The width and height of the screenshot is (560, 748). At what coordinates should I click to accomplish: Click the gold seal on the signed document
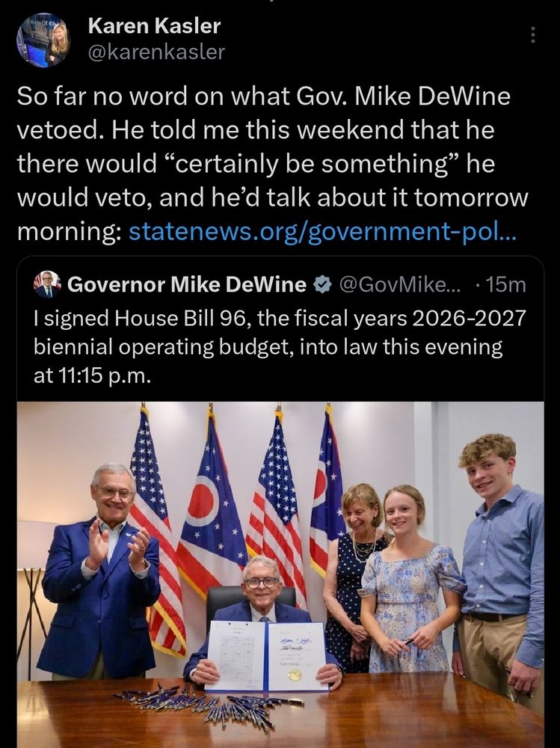295,675
